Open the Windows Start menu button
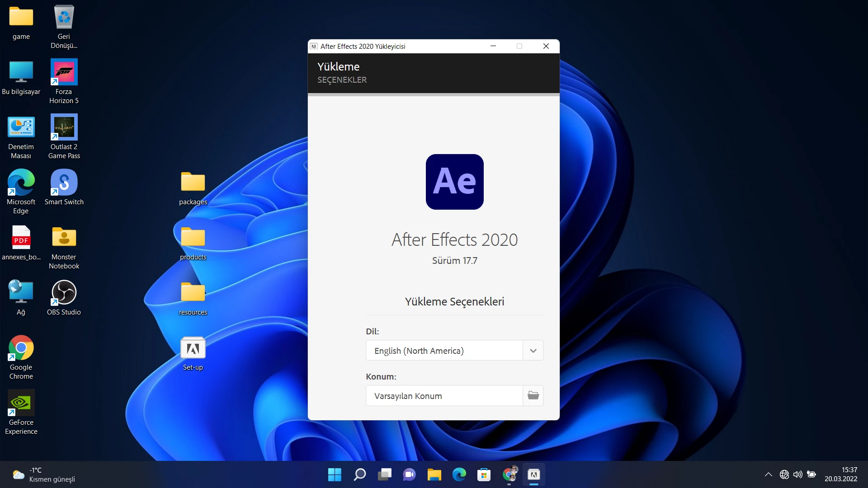The width and height of the screenshot is (868, 488). point(335,474)
